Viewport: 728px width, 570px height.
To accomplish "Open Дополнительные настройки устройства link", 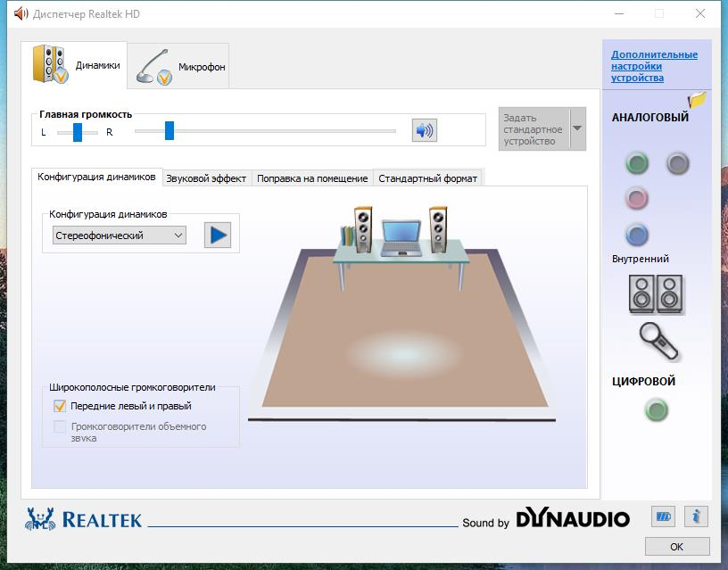I will coord(654,66).
